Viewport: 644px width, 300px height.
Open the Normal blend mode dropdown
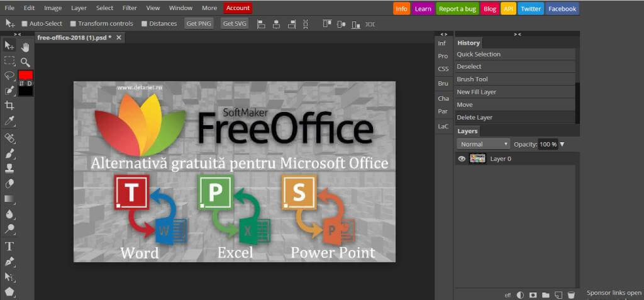483,144
